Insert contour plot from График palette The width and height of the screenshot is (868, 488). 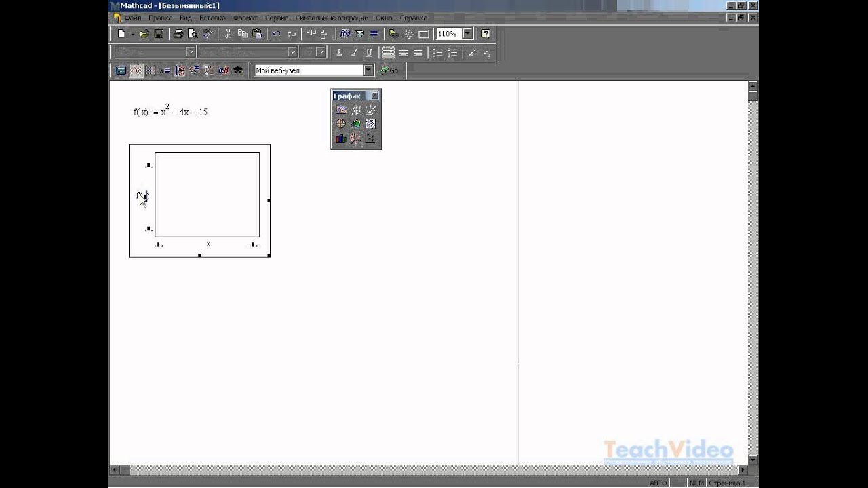[x=370, y=124]
